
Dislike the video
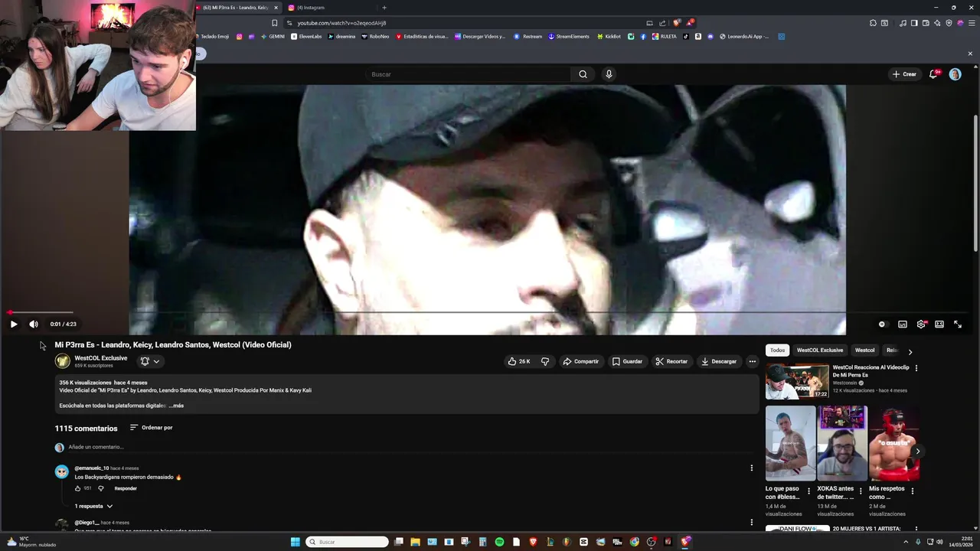point(545,361)
